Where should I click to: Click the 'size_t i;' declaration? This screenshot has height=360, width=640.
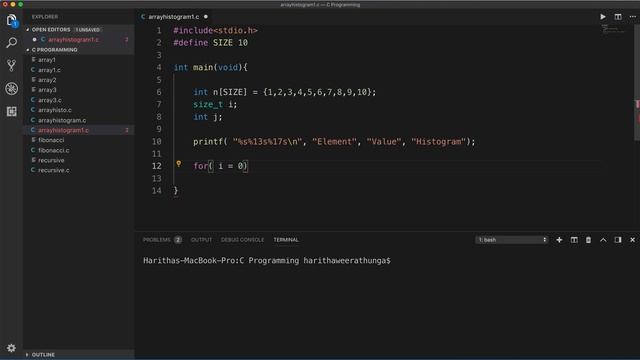[215, 104]
